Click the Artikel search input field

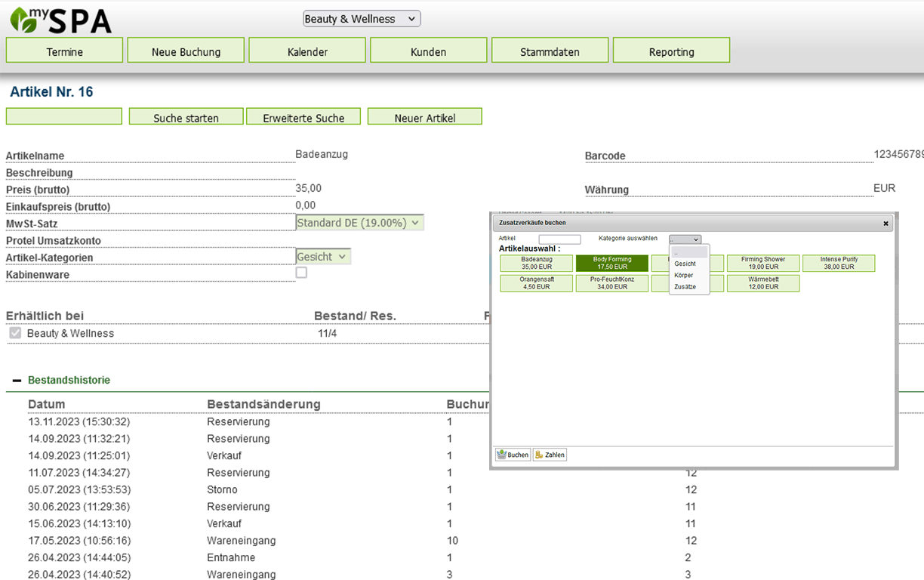tap(559, 239)
